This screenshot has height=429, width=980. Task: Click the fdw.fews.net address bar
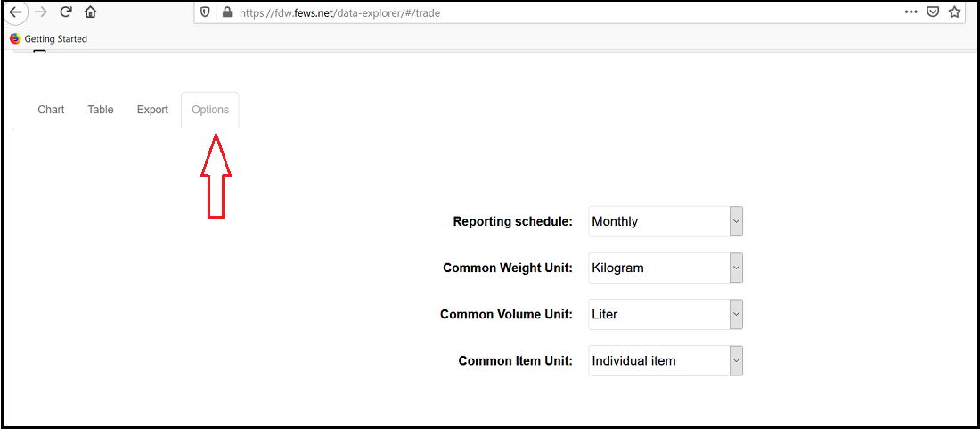535,12
